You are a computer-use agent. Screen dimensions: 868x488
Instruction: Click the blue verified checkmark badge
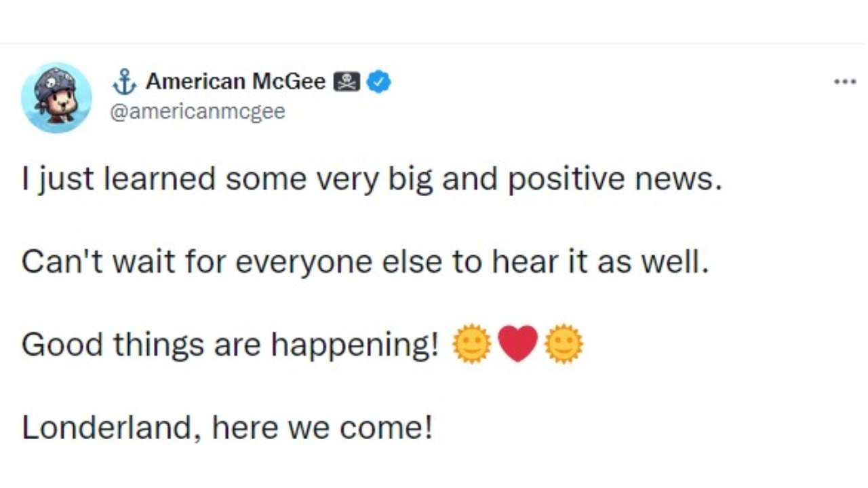coord(378,83)
